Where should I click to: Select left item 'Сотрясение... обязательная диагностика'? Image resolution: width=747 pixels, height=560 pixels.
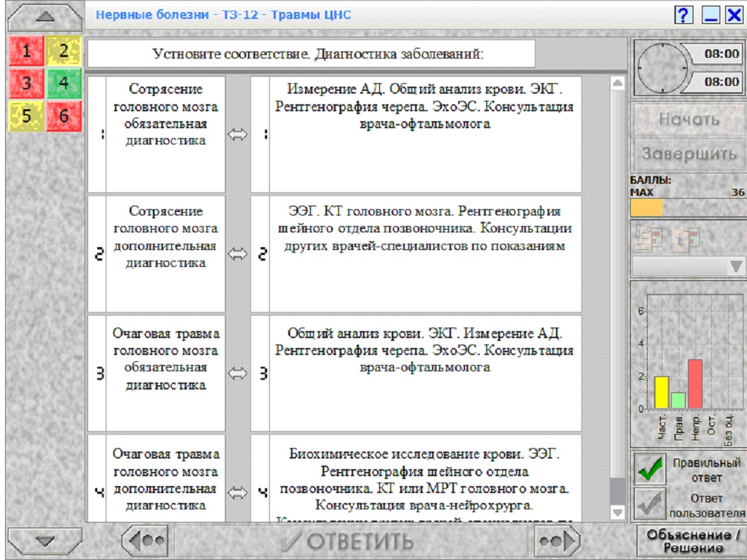click(166, 135)
